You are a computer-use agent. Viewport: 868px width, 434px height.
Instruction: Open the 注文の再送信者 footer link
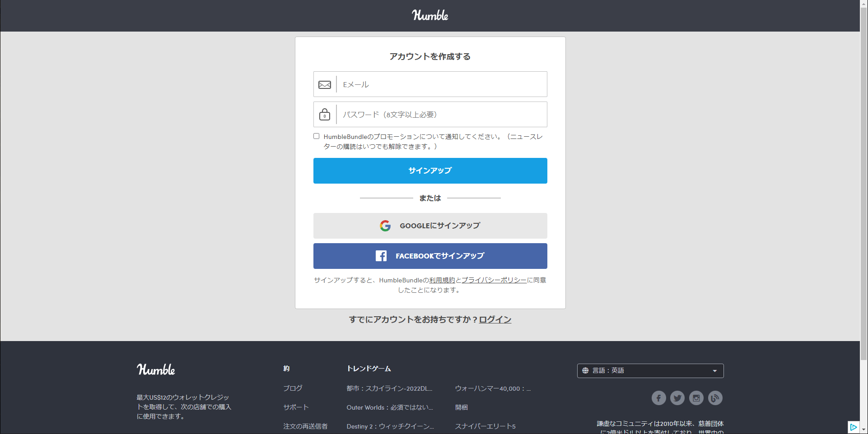[x=305, y=426]
